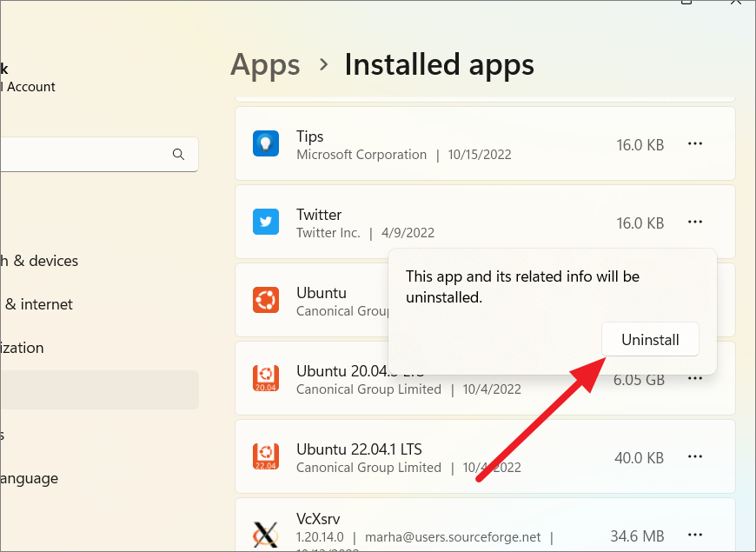This screenshot has width=756, height=552.
Task: Click the Ubuntu 22.04 app icon
Action: (x=266, y=456)
